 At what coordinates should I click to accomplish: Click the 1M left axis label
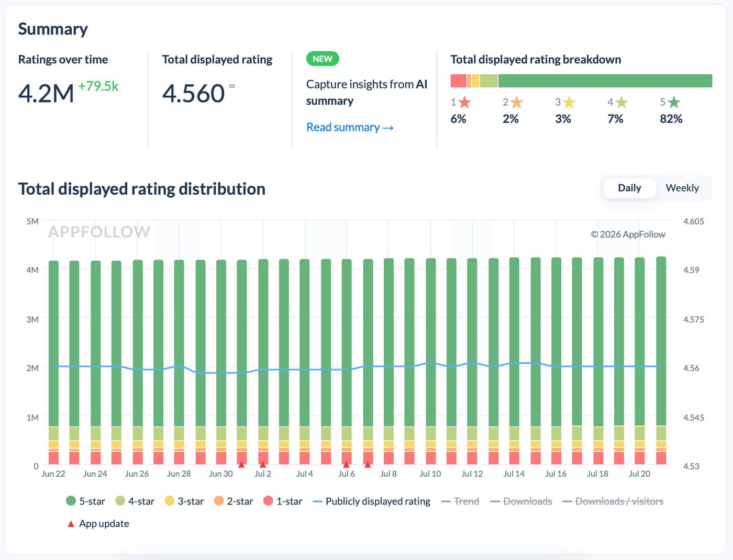32,418
